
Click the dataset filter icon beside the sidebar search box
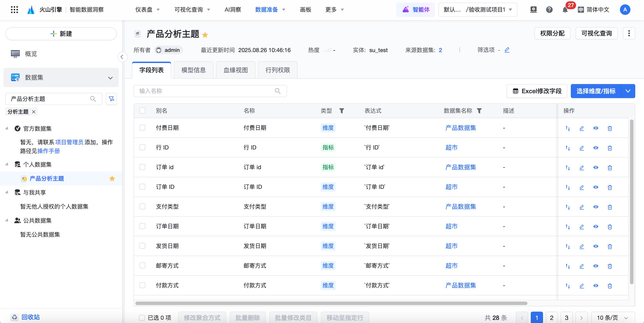coord(111,99)
